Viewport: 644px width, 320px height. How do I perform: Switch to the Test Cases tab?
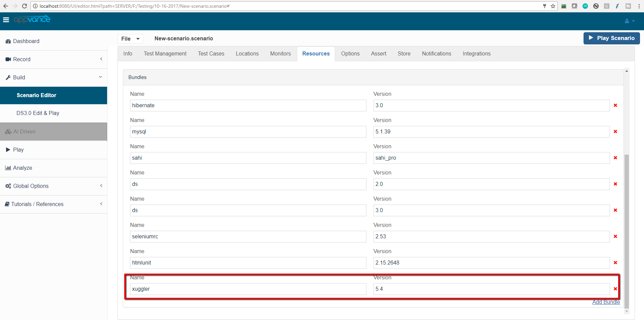click(211, 54)
